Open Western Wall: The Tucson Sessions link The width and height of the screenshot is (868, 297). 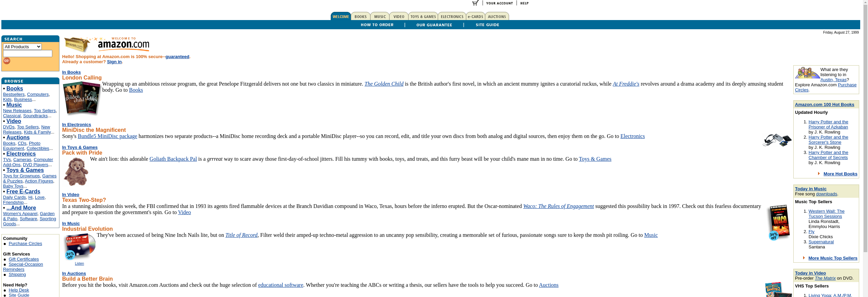tap(826, 214)
